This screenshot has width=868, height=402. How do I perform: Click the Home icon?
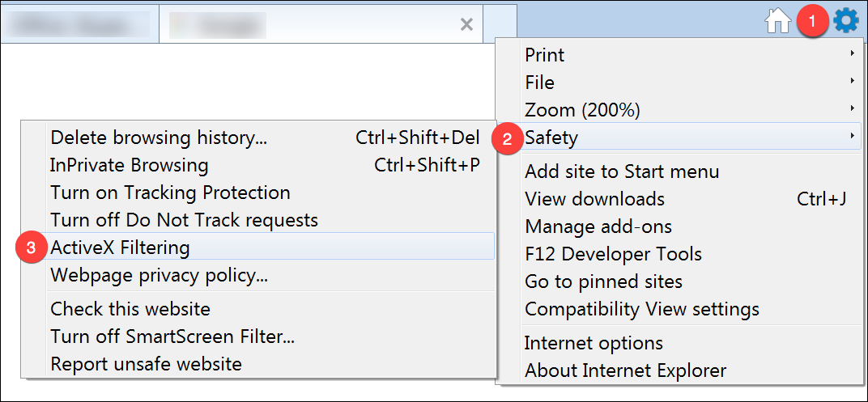point(778,21)
